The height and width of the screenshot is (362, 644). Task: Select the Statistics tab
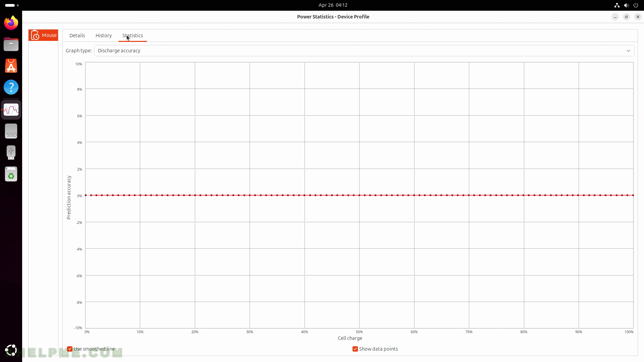pos(132,36)
